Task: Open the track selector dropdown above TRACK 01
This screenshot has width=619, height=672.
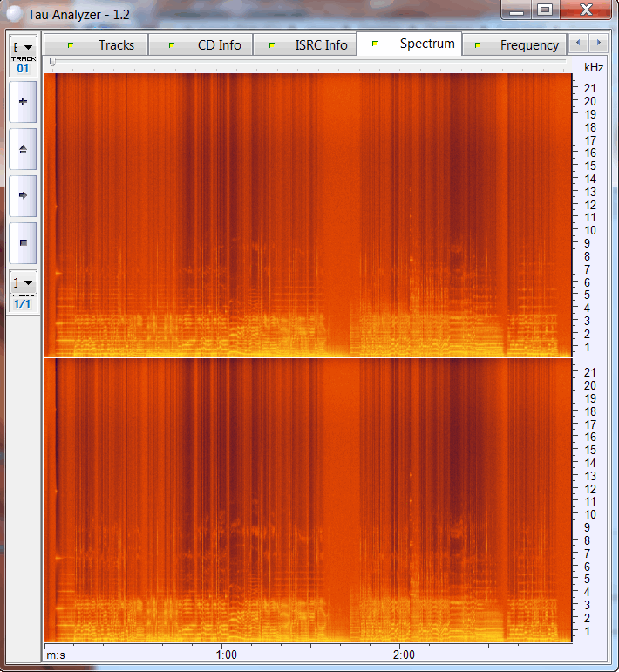Action: click(x=23, y=47)
